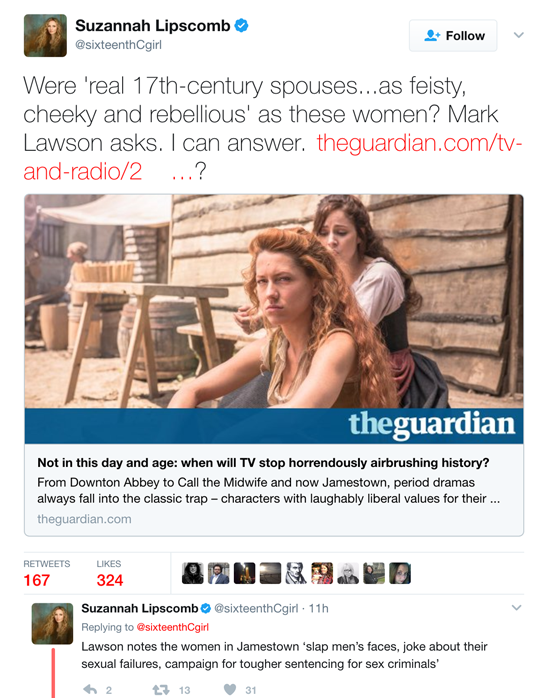Like the reply tweet with heart icon

(230, 690)
